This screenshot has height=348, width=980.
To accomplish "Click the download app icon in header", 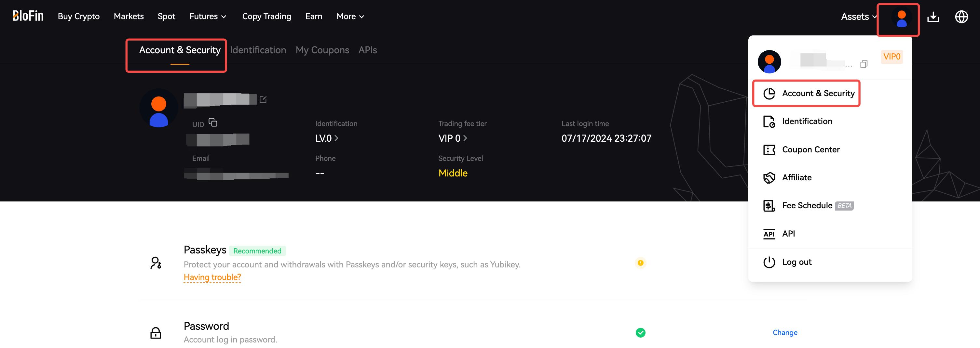I will 933,17.
